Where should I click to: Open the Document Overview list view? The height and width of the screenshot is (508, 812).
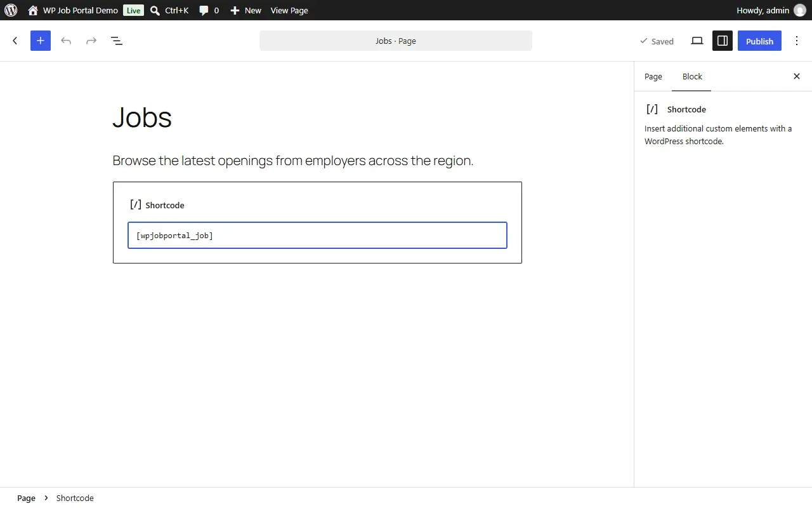[x=117, y=41]
